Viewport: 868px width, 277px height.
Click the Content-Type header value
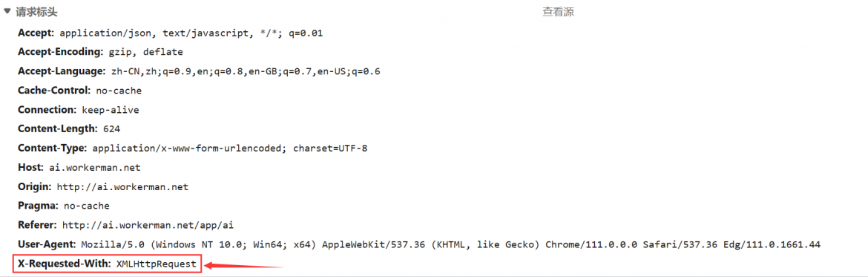click(x=230, y=148)
